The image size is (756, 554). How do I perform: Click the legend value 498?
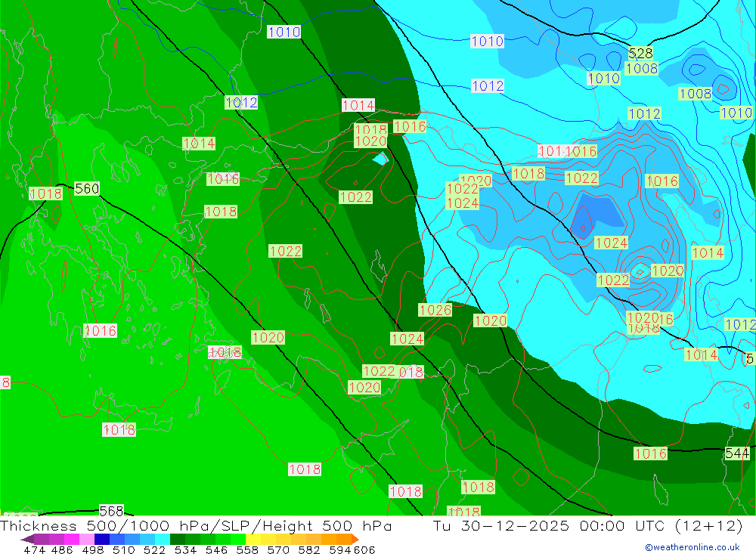[x=92, y=549]
